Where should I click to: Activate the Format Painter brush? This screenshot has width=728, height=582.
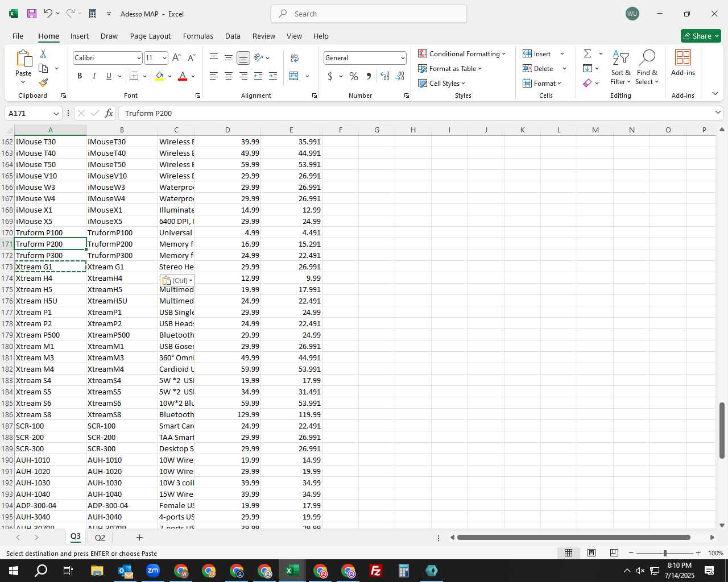click(x=43, y=82)
